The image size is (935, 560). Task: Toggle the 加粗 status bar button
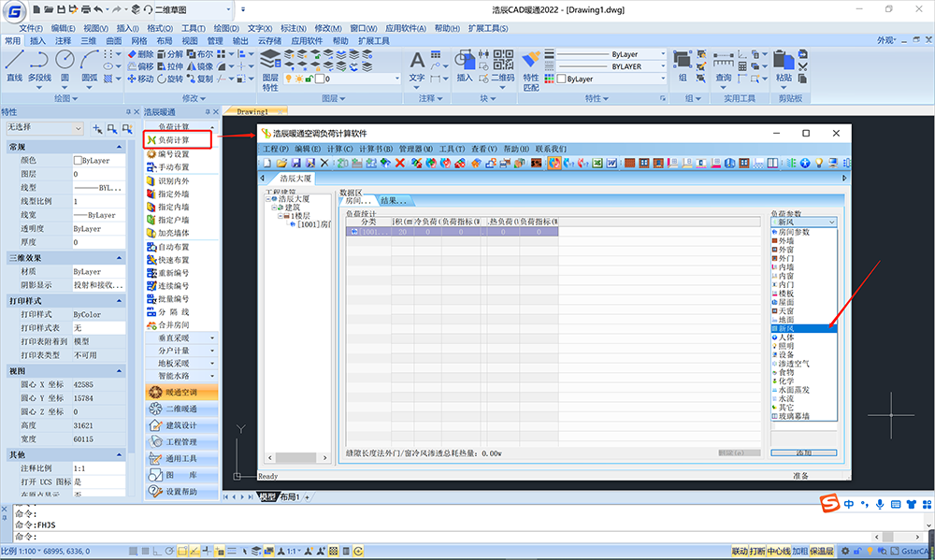(800, 551)
